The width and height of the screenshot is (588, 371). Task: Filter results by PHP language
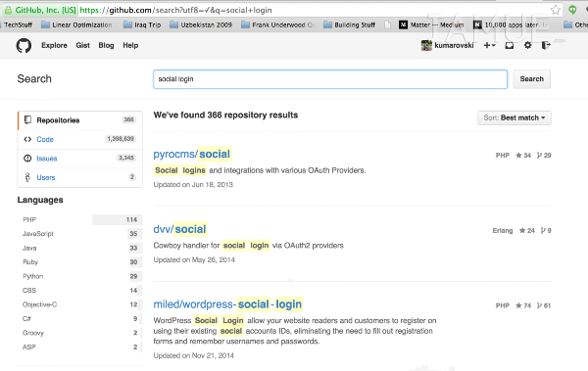pyautogui.click(x=80, y=219)
